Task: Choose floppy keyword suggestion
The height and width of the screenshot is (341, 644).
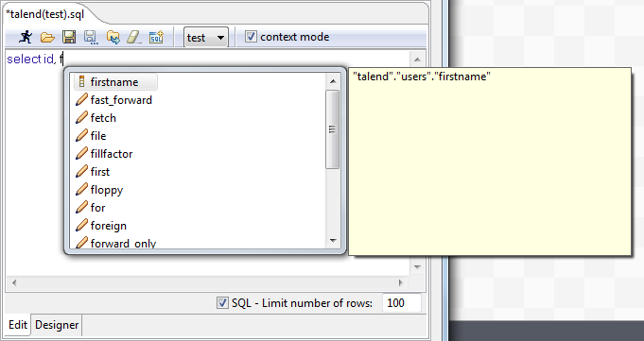Action: (106, 190)
